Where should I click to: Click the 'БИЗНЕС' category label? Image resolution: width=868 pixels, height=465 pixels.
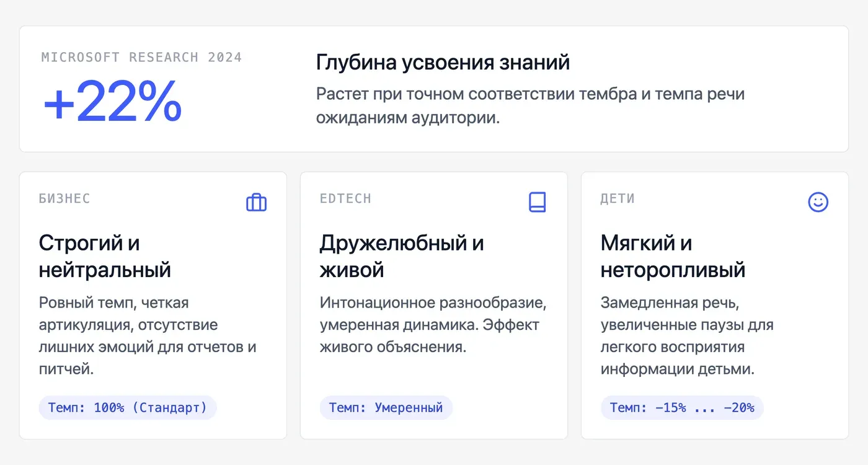[64, 198]
